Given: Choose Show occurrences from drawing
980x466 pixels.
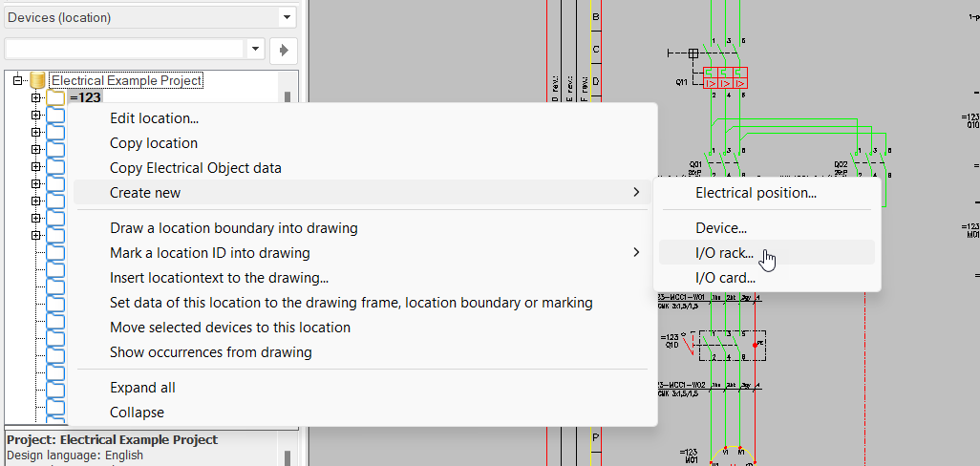Looking at the screenshot, I should point(210,352).
